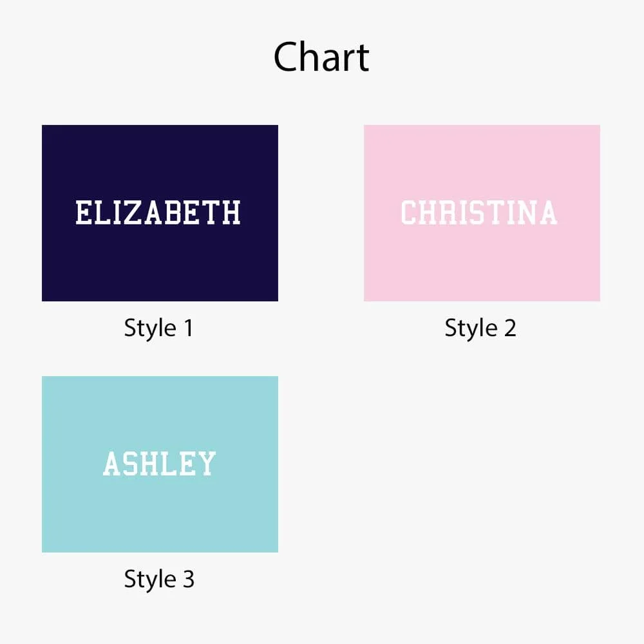Click the CHRISTINA name text
Viewport: 644px width, 644px height.
(x=479, y=213)
